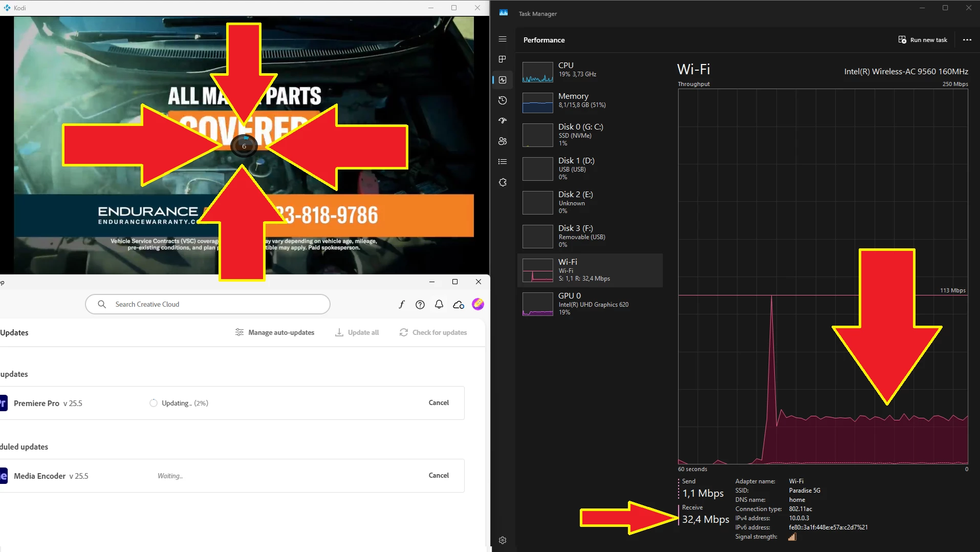The height and width of the screenshot is (552, 980).
Task: Click IPv4 address 10.0.0.3
Action: coord(799,518)
